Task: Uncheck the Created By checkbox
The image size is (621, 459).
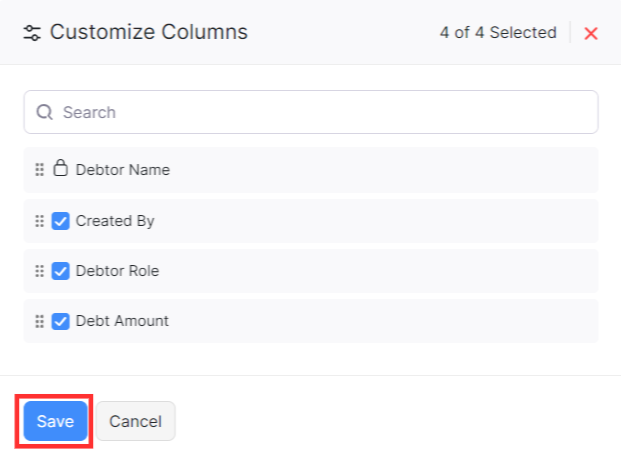Action: 60,221
